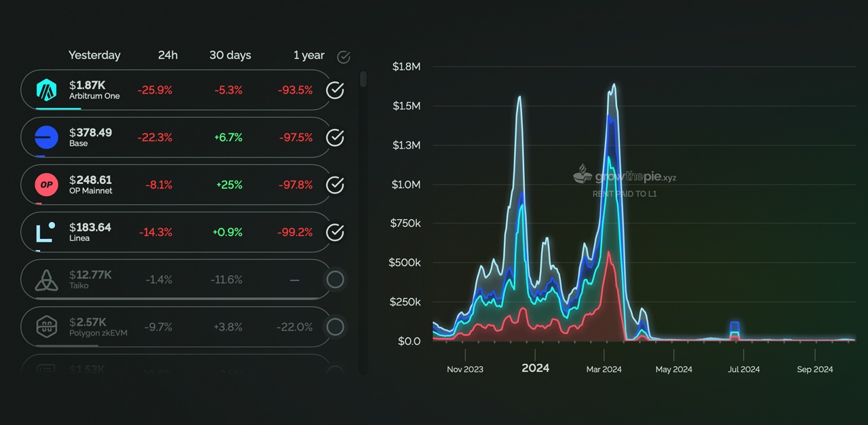Deselect Arbitrum One using its checkmark toggle

tap(334, 90)
